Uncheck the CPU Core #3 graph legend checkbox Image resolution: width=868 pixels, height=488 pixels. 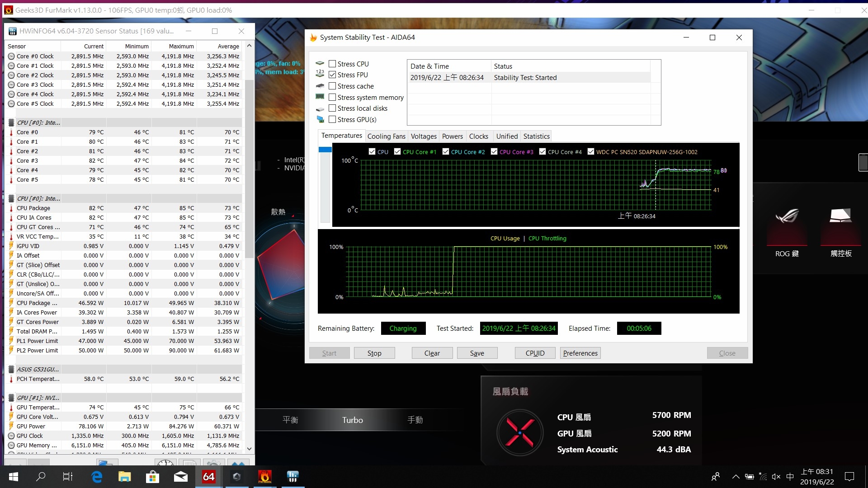[494, 151]
